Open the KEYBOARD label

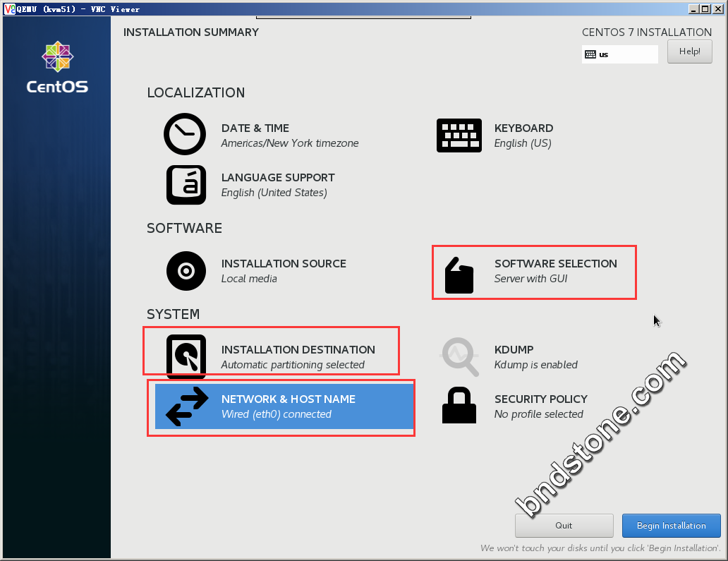pos(523,128)
